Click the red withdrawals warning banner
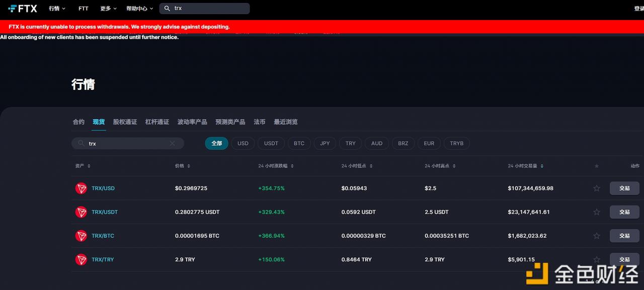This screenshot has width=644, height=290. [322, 27]
